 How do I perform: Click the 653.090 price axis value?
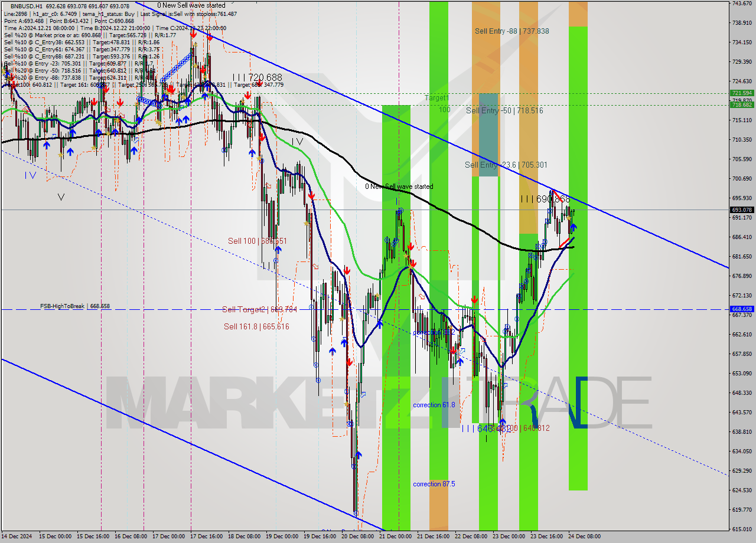[x=742, y=374]
